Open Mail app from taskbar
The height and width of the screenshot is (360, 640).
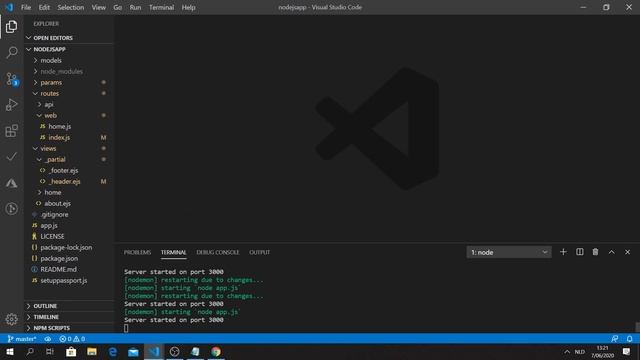pos(133,352)
